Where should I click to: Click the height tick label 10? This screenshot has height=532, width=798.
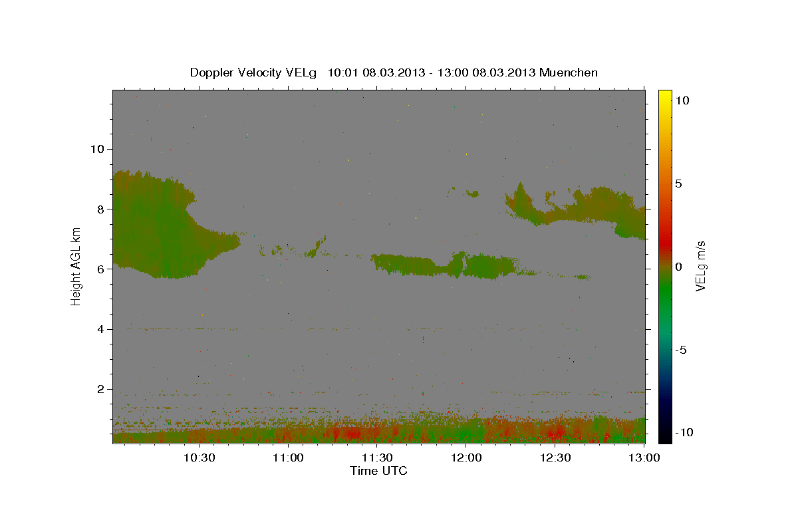[99, 149]
